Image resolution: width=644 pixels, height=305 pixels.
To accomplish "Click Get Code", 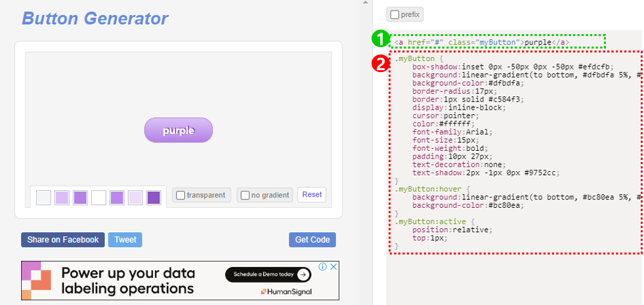I will pos(312,239).
